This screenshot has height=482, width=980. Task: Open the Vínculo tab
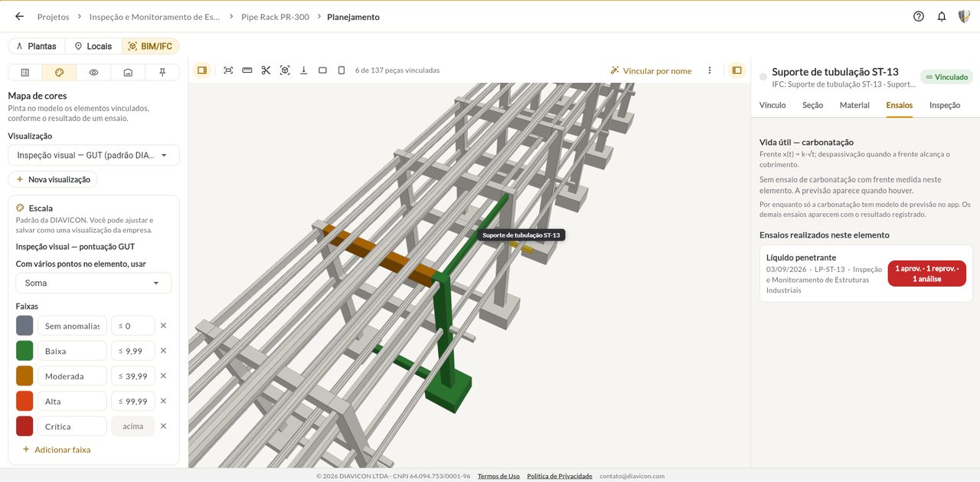coord(773,105)
